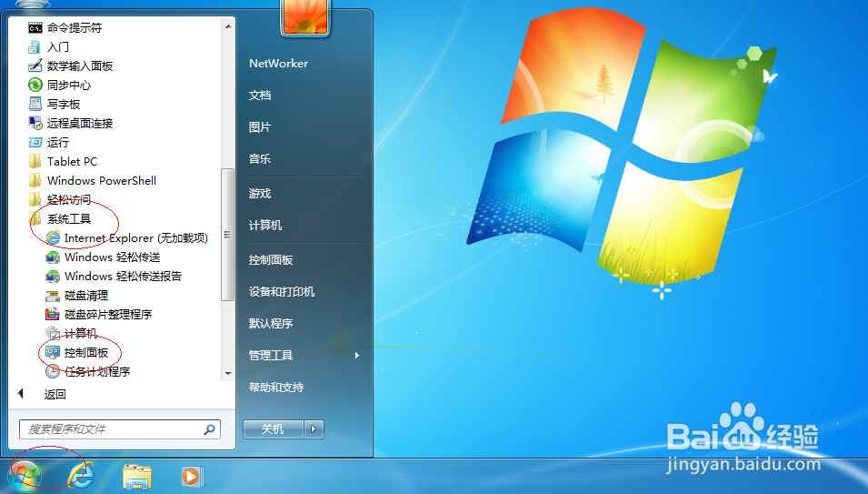This screenshot has height=494, width=868.
Task: Click the 搜索程序和文件 search box
Action: (120, 429)
